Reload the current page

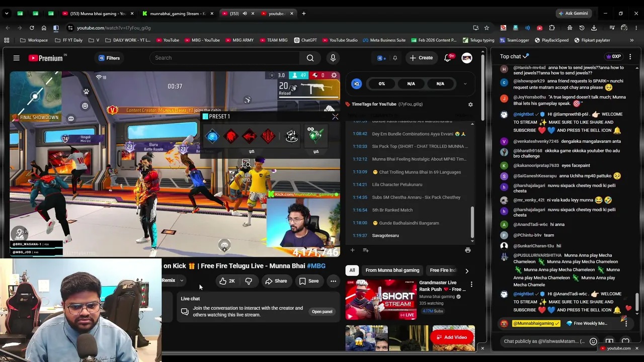[32, 28]
